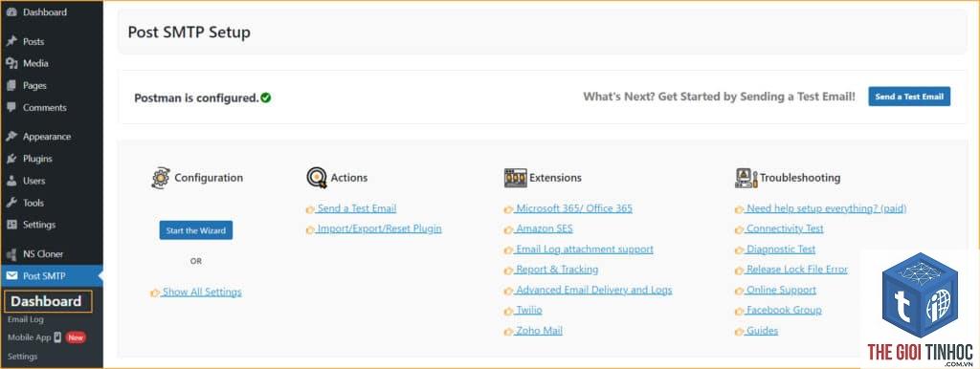
Task: Open the Twilio extension link
Action: coord(528,311)
